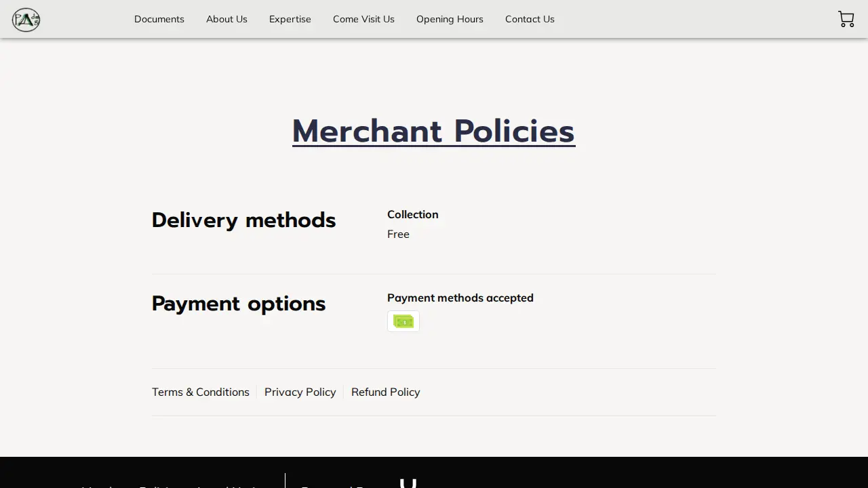Viewport: 868px width, 488px height.
Task: Click the site logo in the header
Action: [x=26, y=20]
